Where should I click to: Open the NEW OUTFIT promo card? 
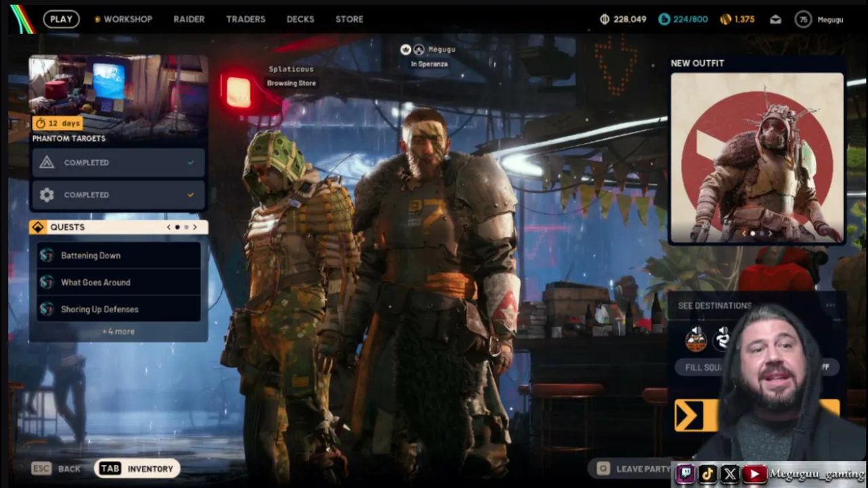pos(757,157)
